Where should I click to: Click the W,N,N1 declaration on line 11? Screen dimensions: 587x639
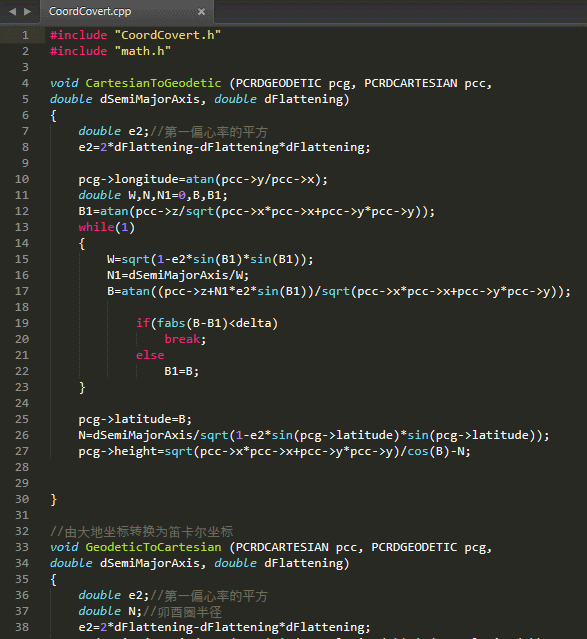pyautogui.click(x=153, y=195)
